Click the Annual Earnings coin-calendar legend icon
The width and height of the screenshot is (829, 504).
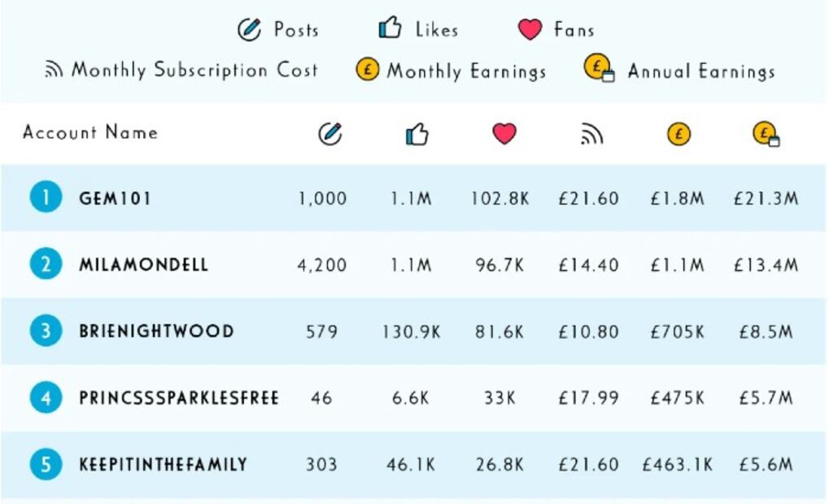[x=599, y=67]
